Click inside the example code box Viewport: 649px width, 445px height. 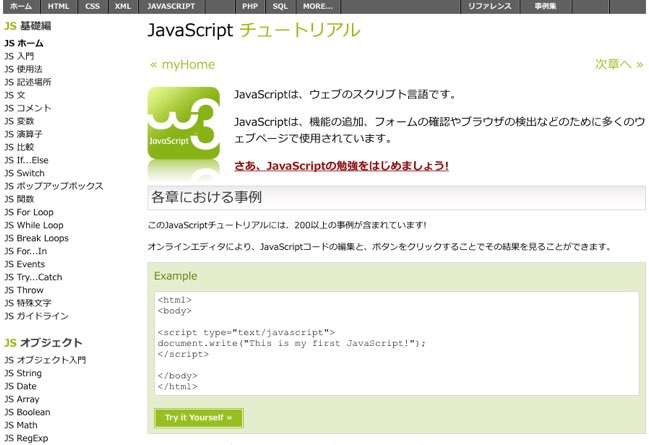click(397, 343)
